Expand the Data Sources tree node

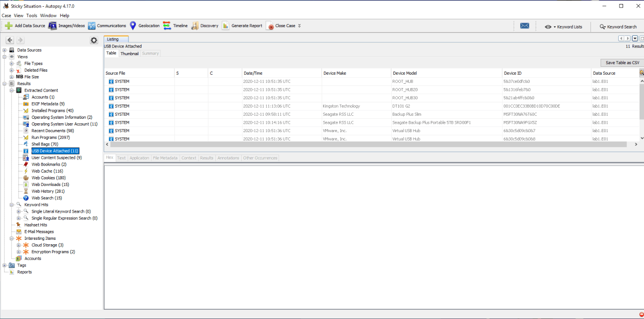pyautogui.click(x=4, y=50)
